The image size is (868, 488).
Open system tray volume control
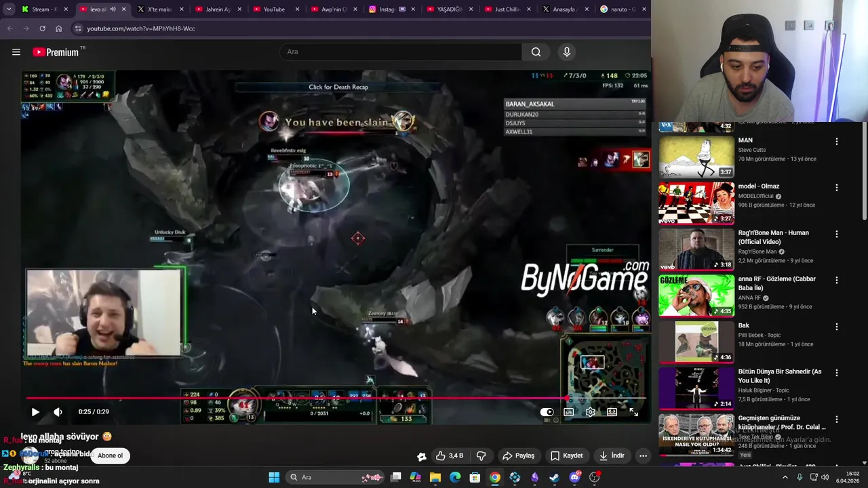(825, 477)
